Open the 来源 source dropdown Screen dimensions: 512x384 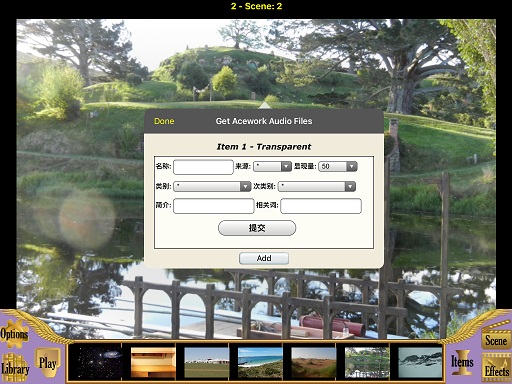272,166
